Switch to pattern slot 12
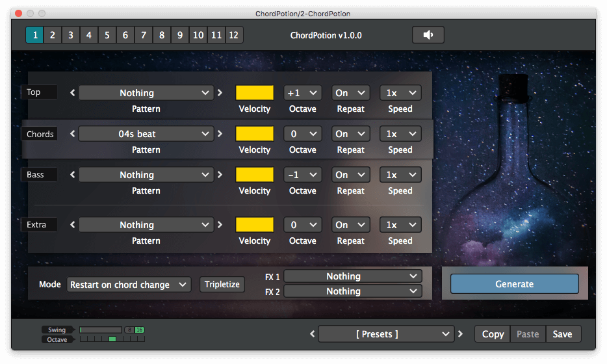Viewport: 607px width, 364px height. pyautogui.click(x=234, y=35)
